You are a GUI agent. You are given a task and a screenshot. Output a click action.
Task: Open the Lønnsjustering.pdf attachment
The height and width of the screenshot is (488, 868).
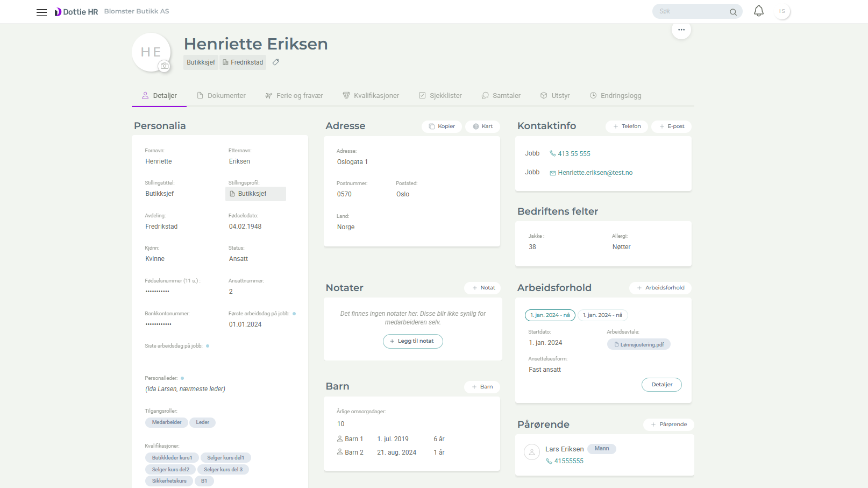(639, 344)
